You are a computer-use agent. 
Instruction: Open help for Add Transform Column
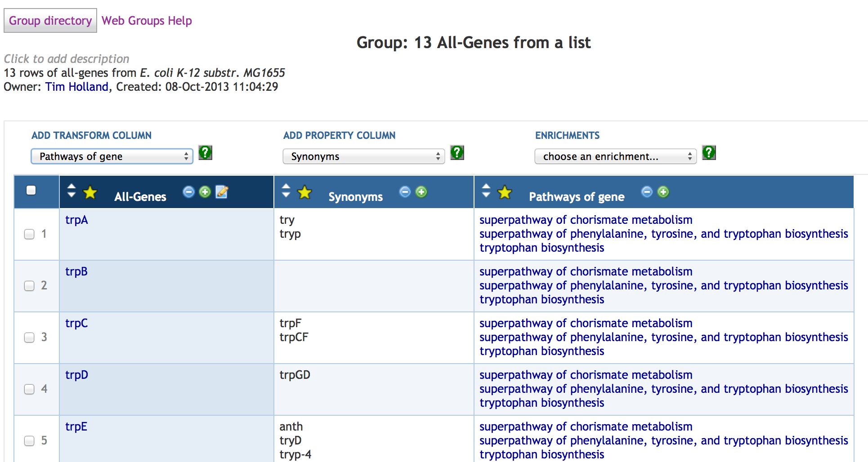click(x=205, y=153)
